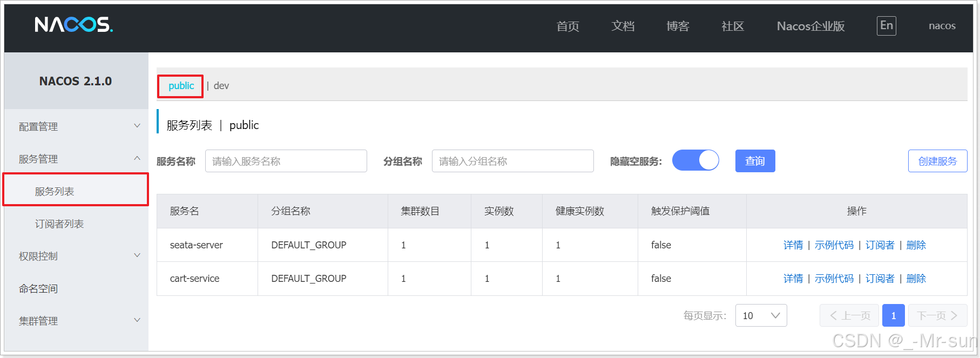Switch to the dev namespace tab

click(221, 86)
